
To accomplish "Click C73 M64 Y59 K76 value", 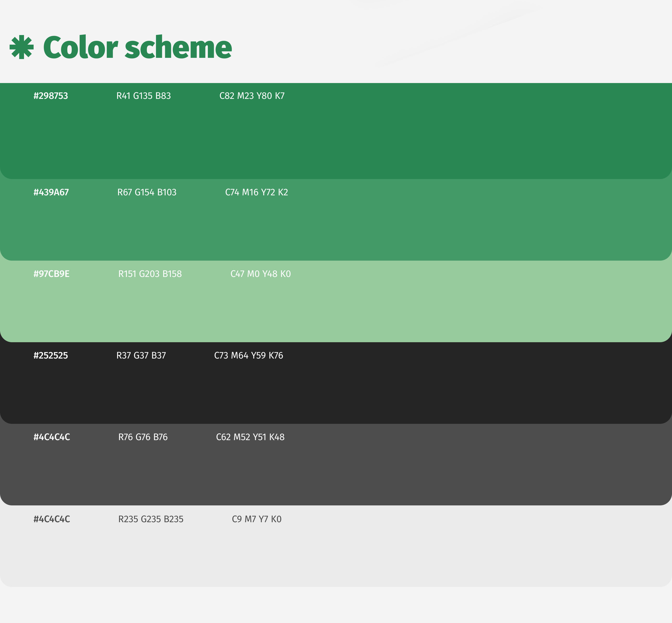I will [x=248, y=356].
